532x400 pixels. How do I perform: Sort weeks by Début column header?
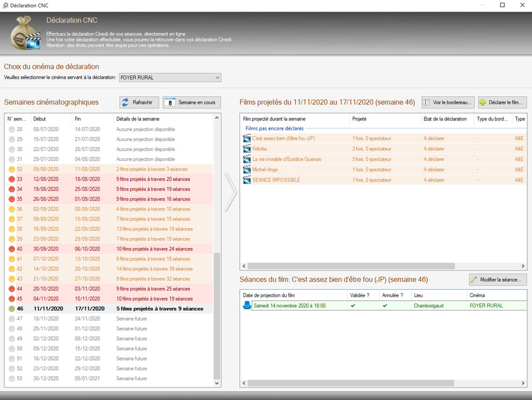51,119
